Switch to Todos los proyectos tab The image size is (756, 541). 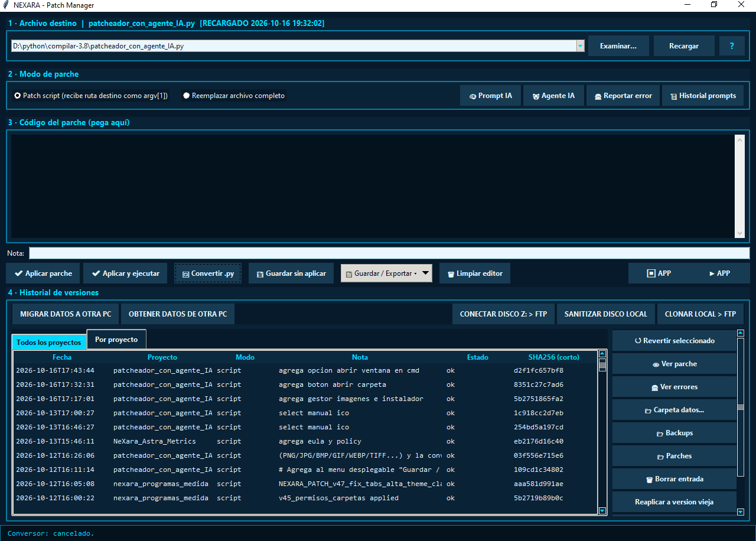coord(48,343)
